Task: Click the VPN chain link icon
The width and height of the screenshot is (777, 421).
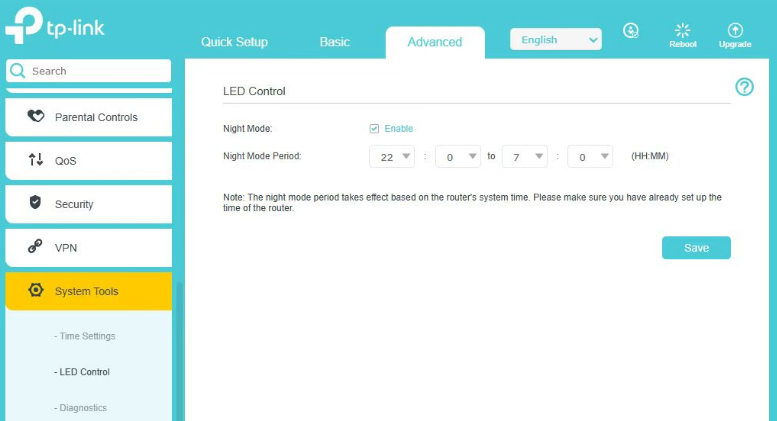Action: coord(35,246)
